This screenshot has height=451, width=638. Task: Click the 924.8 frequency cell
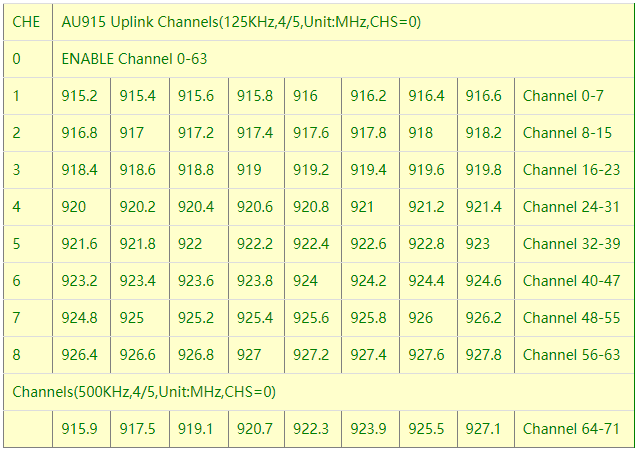(81, 318)
